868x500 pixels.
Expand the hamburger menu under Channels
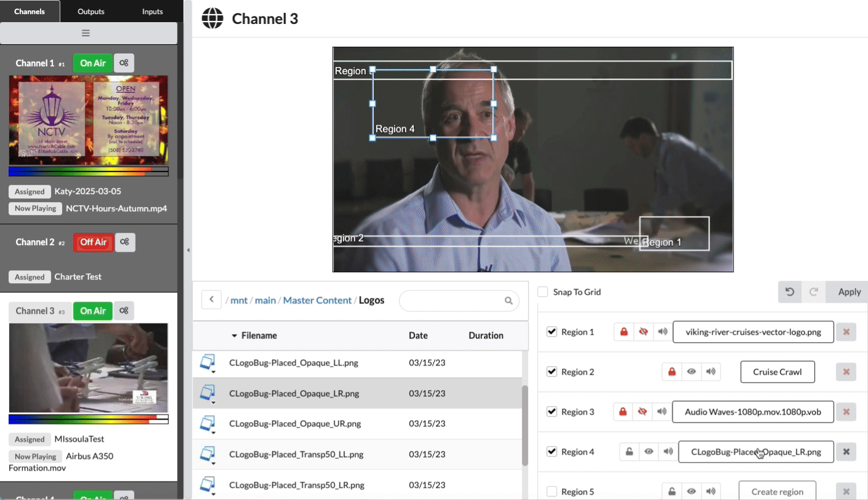point(86,33)
